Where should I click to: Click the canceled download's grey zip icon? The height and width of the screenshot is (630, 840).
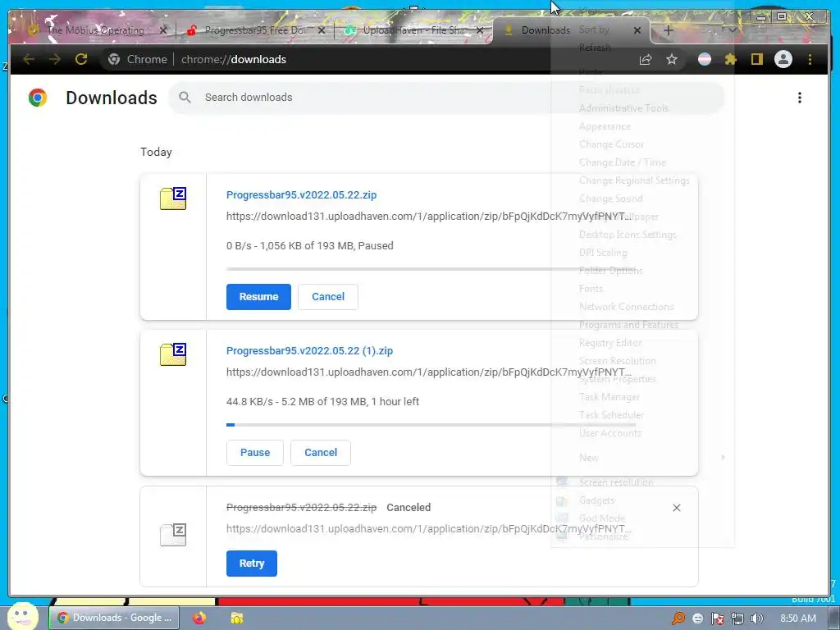tap(173, 534)
